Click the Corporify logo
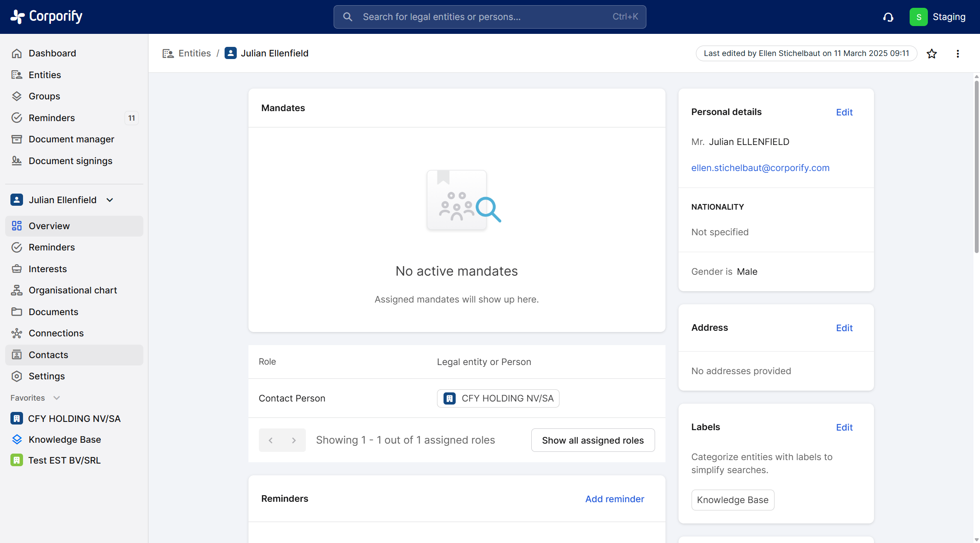The width and height of the screenshot is (980, 543). [46, 16]
